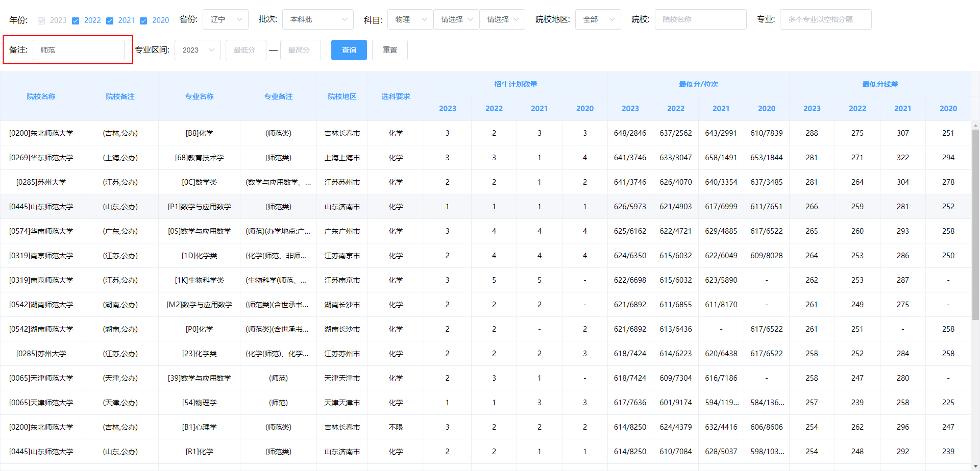This screenshot has width=980, height=471.
Task: Click the 最低分 score input box
Action: click(246, 49)
